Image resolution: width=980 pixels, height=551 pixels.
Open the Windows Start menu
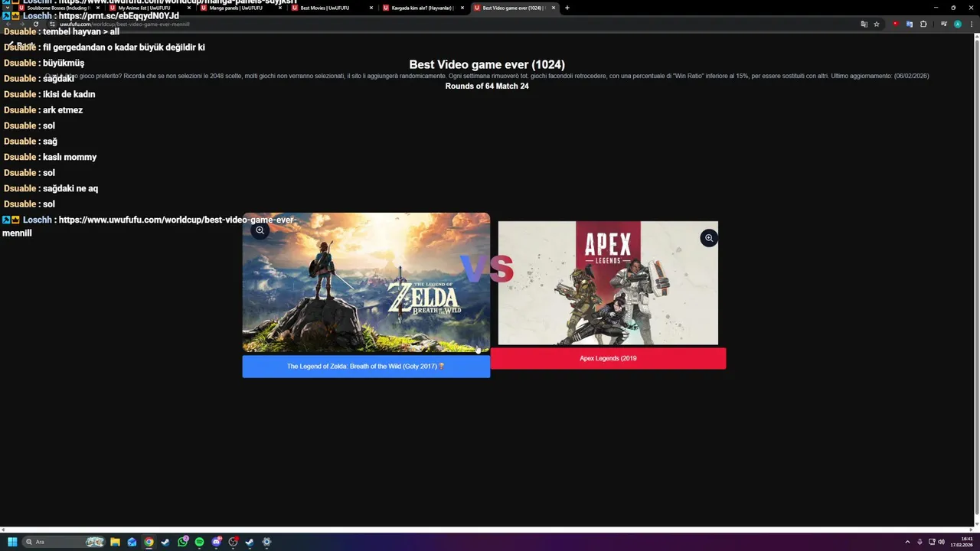click(x=12, y=542)
